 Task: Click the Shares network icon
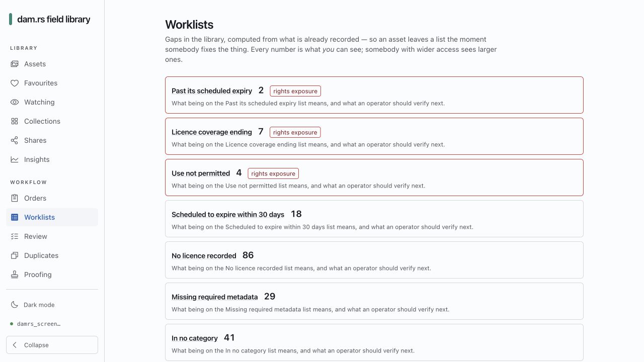15,140
